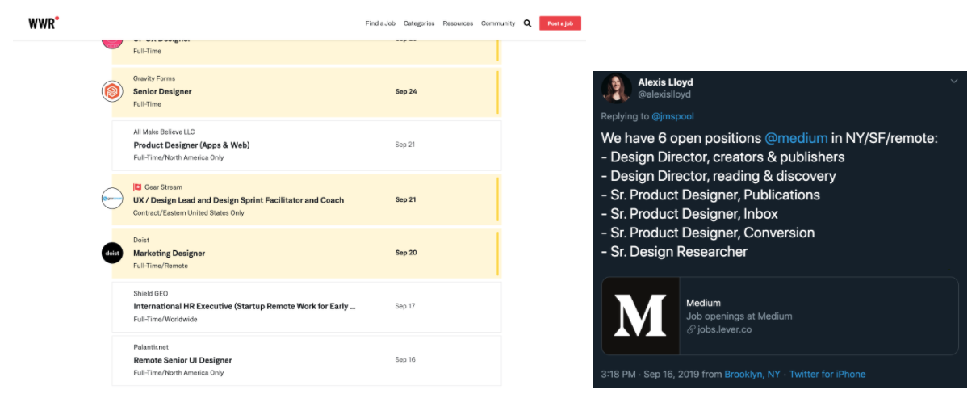Viewport: 980px width, 394px height.
Task: Click 'Shield GEO' company name
Action: point(150,293)
